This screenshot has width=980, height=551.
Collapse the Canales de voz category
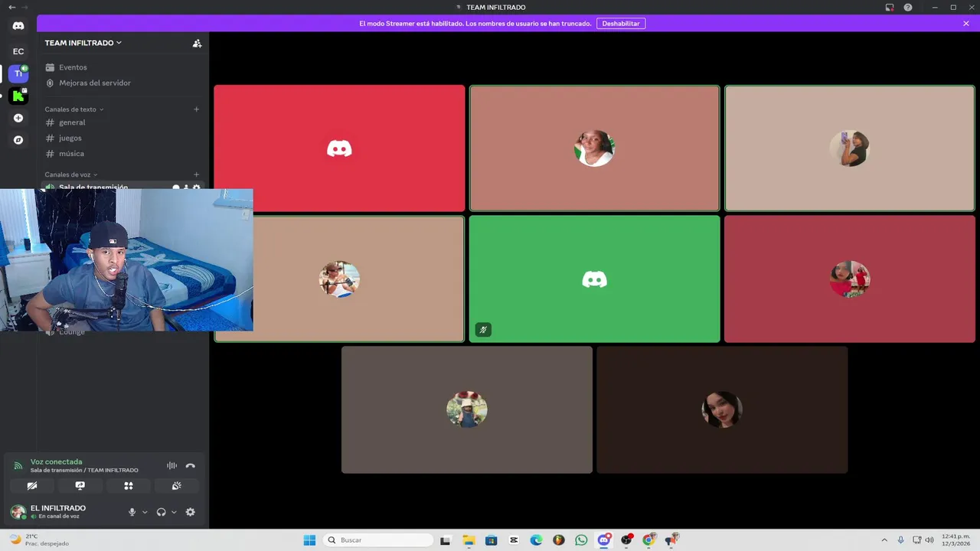point(71,174)
